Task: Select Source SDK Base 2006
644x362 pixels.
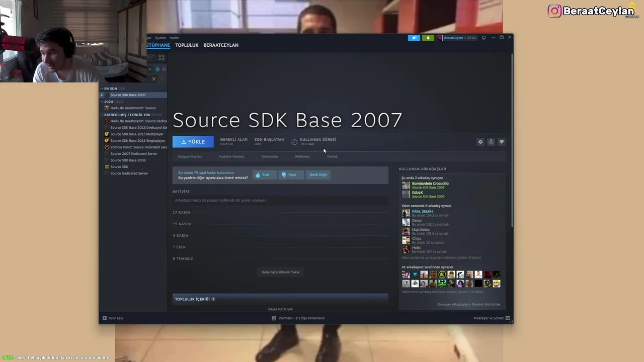Action: [133, 160]
